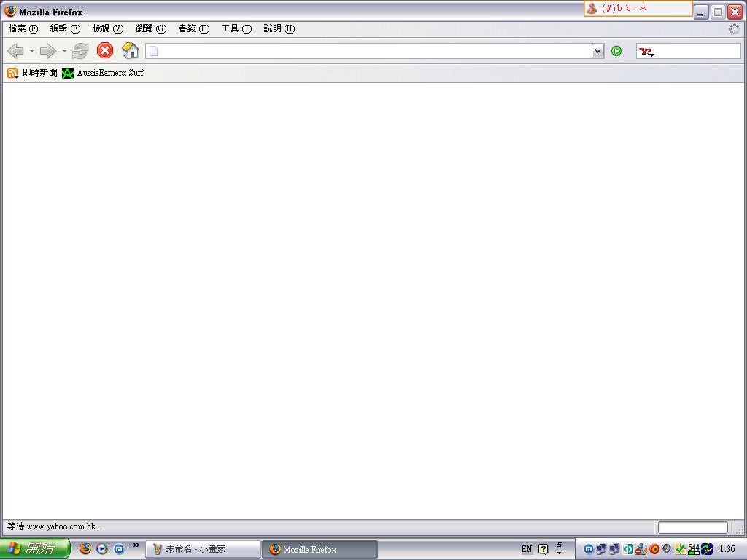The height and width of the screenshot is (560, 747).
Task: Click the page icon in the address bar
Action: click(153, 51)
